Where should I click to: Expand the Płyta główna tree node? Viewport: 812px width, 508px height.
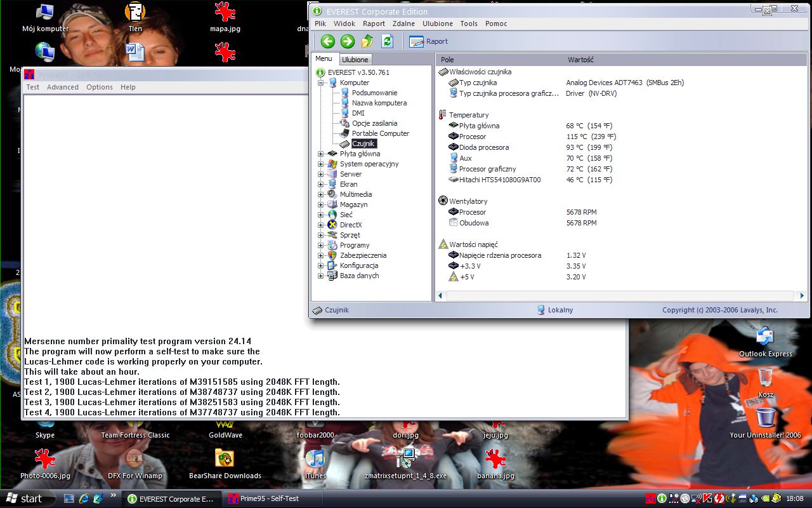click(321, 154)
